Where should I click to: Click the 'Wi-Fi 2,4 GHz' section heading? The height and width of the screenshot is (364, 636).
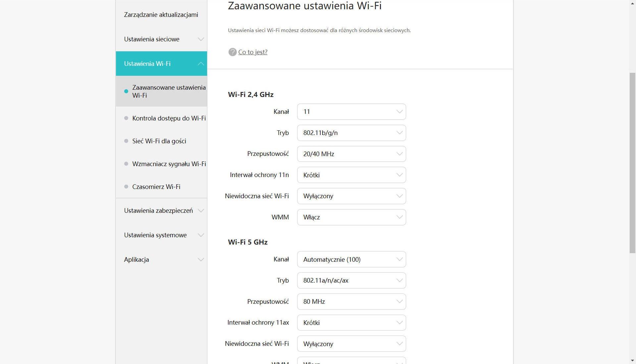[251, 95]
